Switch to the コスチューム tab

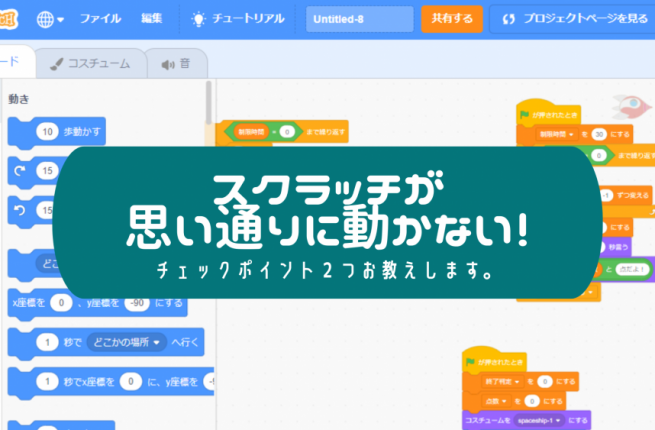coord(90,63)
